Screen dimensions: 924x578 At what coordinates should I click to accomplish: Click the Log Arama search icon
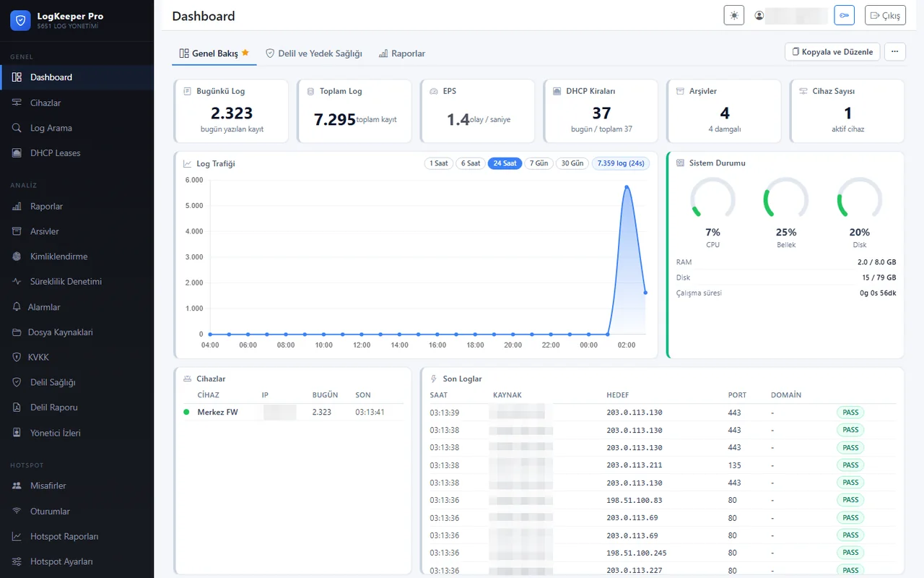[17, 128]
